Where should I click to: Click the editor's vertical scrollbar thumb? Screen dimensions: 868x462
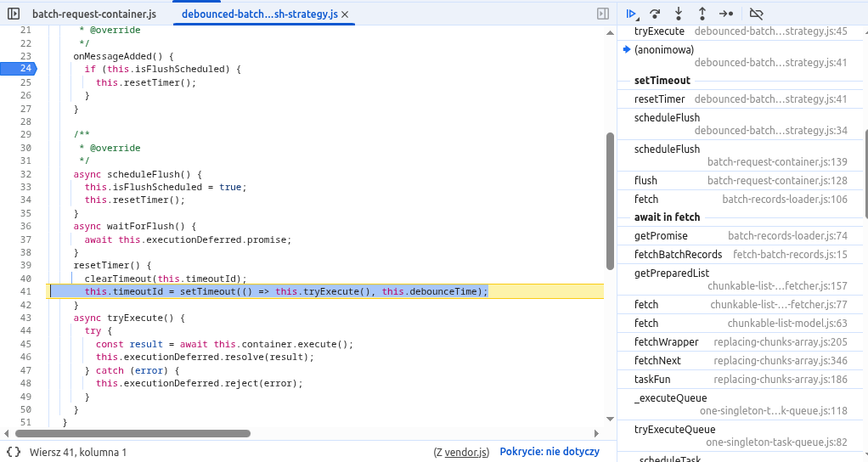(609, 200)
